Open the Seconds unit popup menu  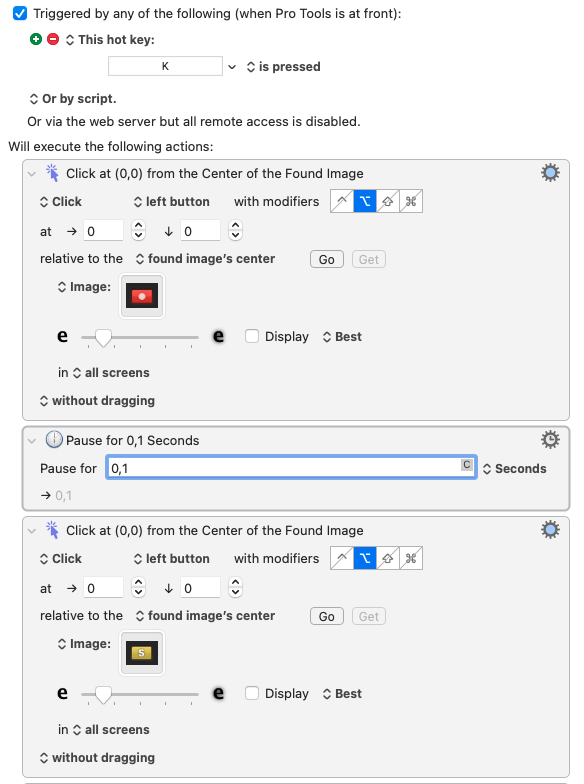(514, 468)
